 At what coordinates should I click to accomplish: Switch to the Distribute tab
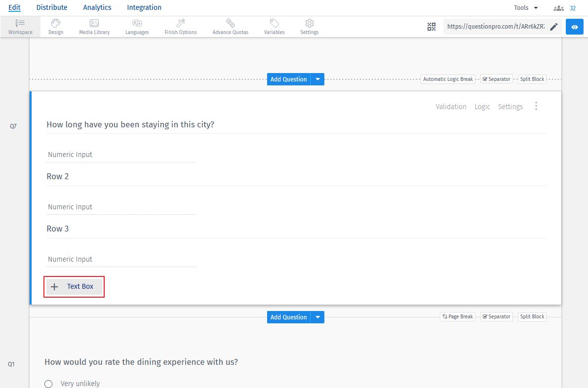pyautogui.click(x=51, y=7)
